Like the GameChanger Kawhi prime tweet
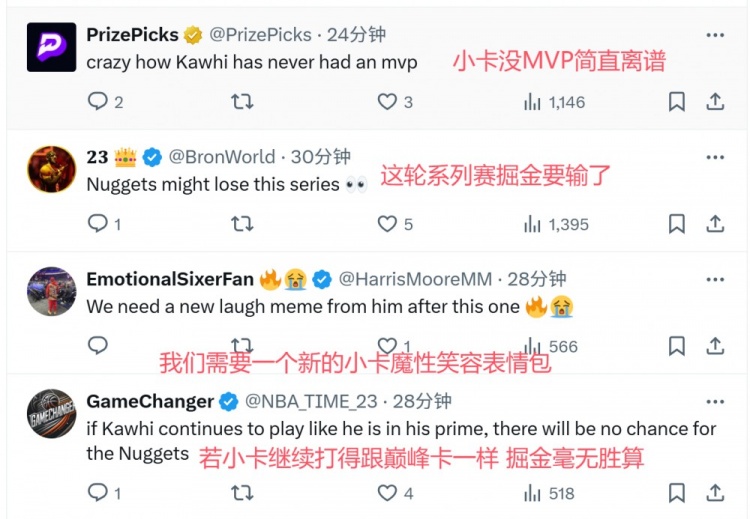Viewport: 750px width, 519px height. point(387,493)
